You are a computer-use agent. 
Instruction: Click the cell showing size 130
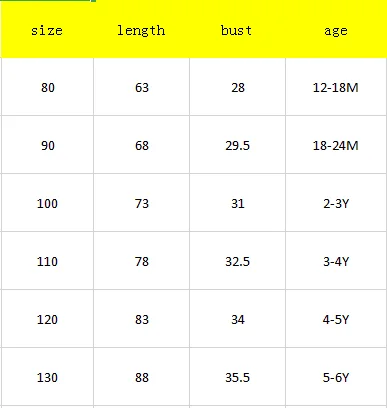coord(47,377)
